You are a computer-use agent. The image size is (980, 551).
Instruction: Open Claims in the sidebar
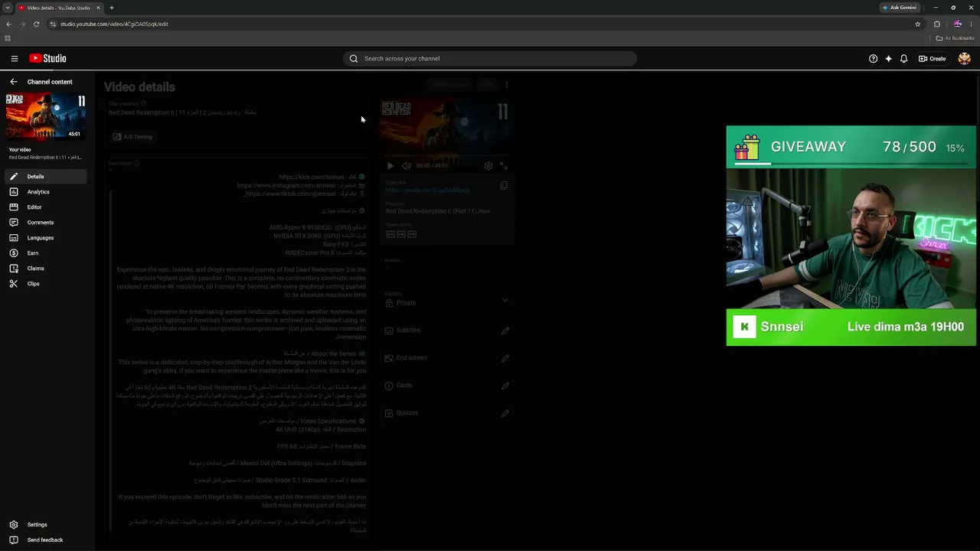click(x=46, y=269)
